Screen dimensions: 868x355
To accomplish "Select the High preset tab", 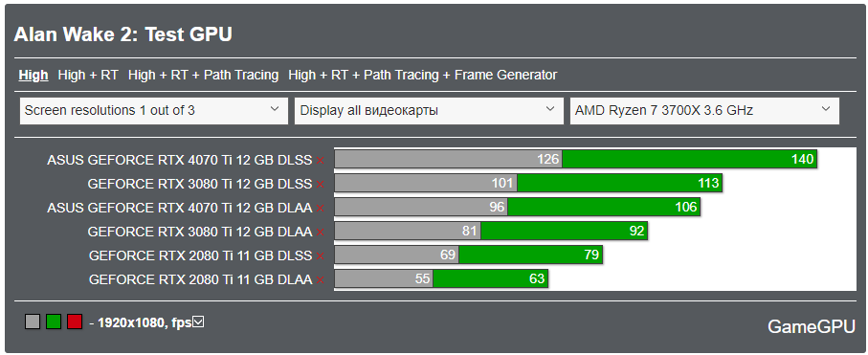I will coord(33,75).
